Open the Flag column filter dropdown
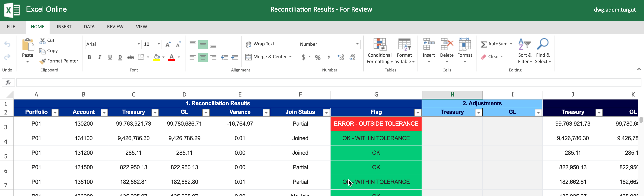This screenshot has width=644, height=196. (418, 113)
